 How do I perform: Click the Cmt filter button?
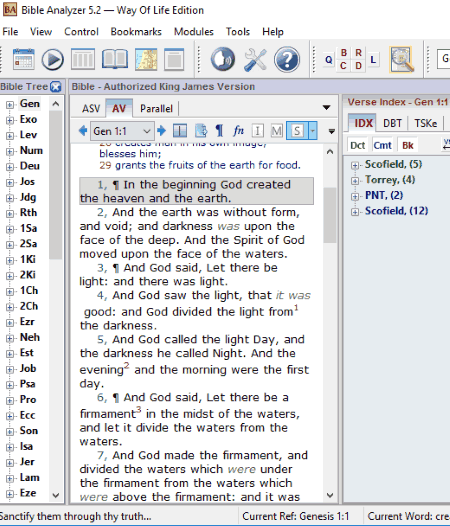[382, 145]
